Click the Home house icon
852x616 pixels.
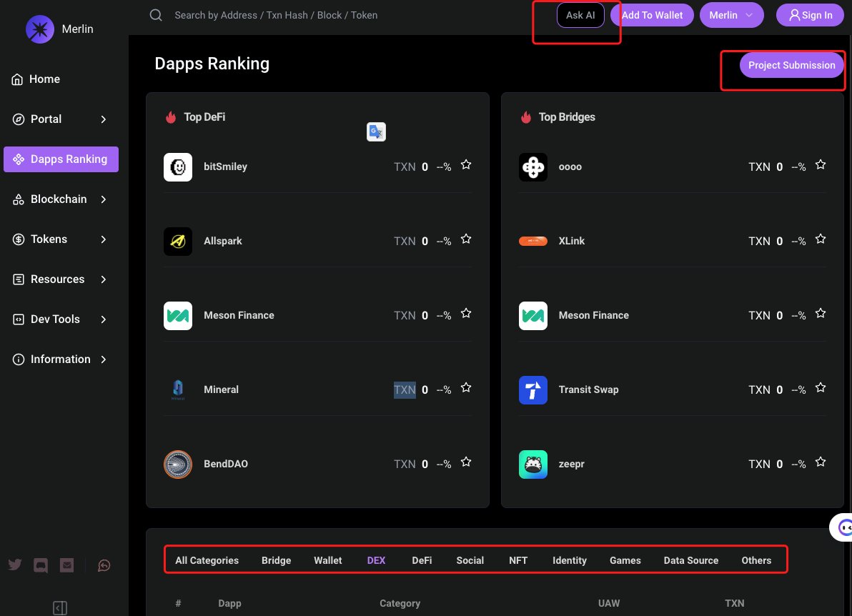click(x=17, y=79)
